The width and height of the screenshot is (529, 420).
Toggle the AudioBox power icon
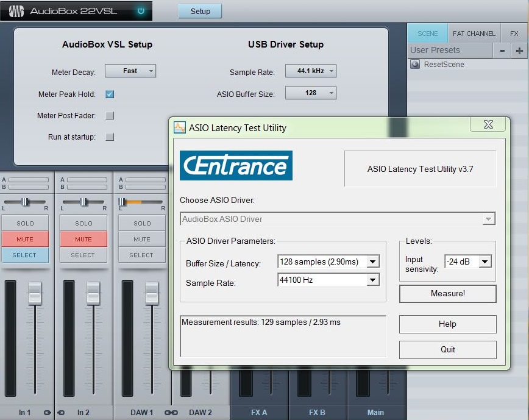tap(141, 11)
